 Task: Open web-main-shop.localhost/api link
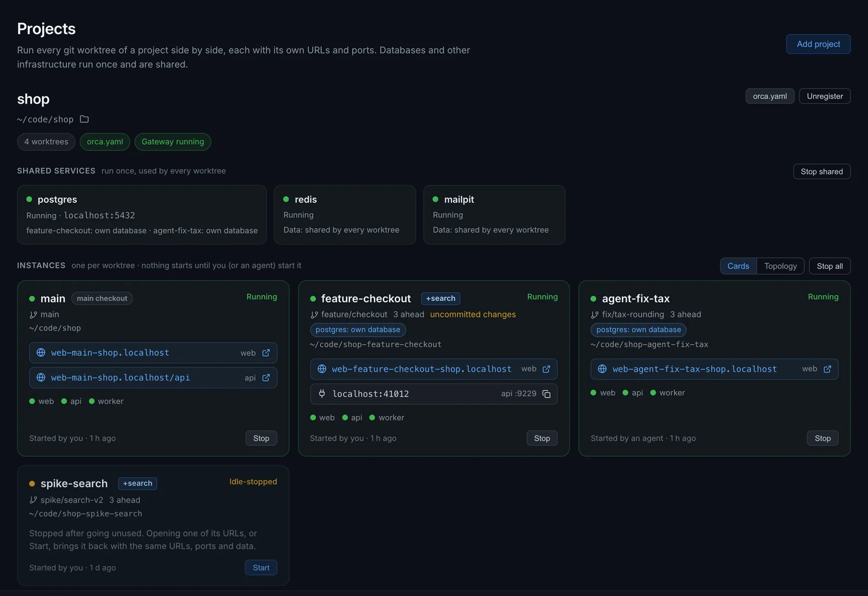[120, 378]
